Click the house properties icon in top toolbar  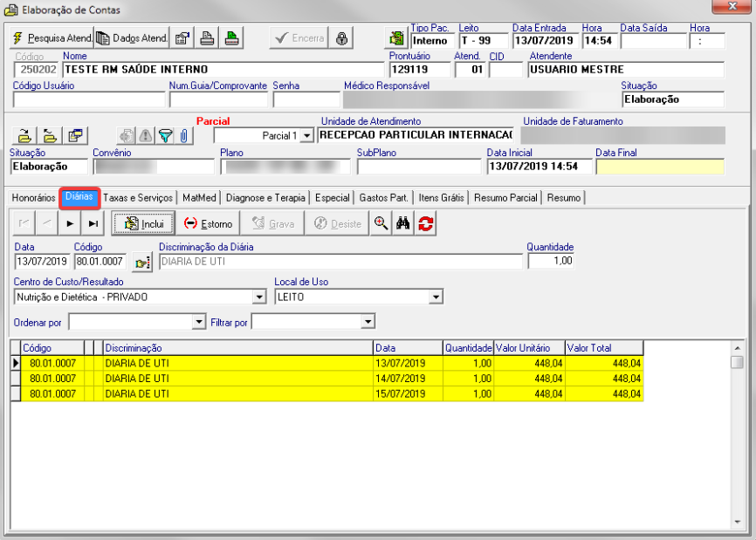[x=182, y=38]
